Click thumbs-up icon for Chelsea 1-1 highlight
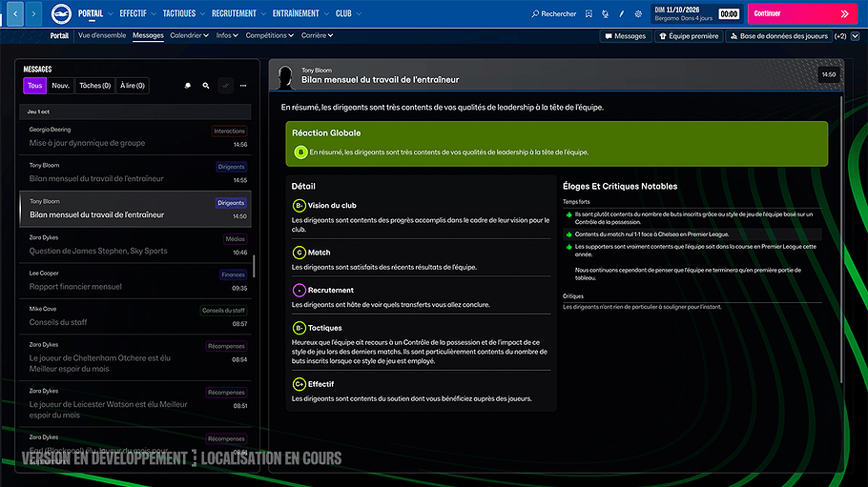 (568, 234)
